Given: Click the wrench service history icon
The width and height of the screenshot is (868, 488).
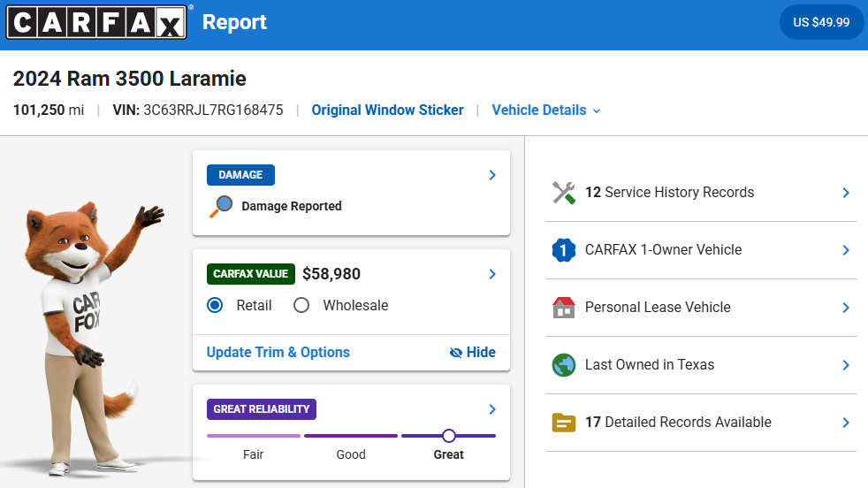Looking at the screenshot, I should pos(564,193).
